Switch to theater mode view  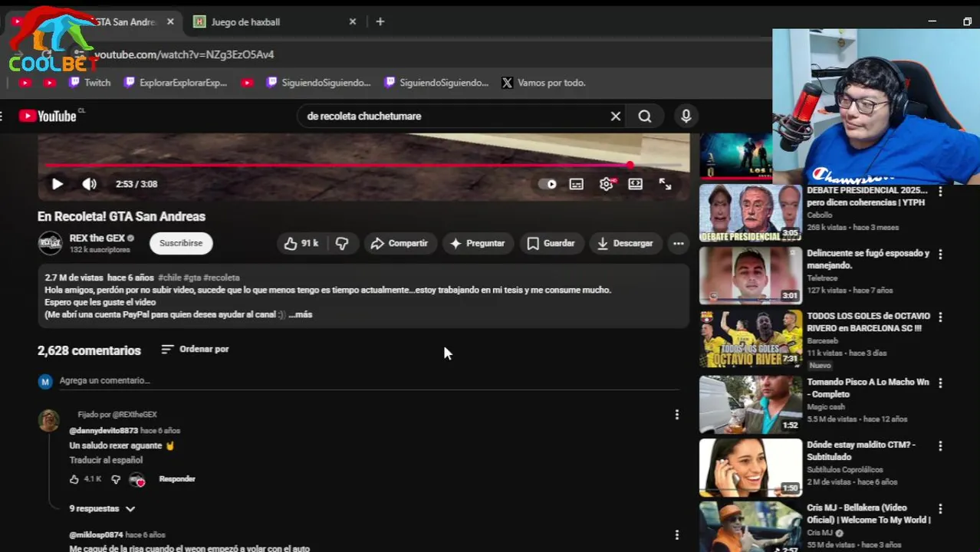point(636,184)
